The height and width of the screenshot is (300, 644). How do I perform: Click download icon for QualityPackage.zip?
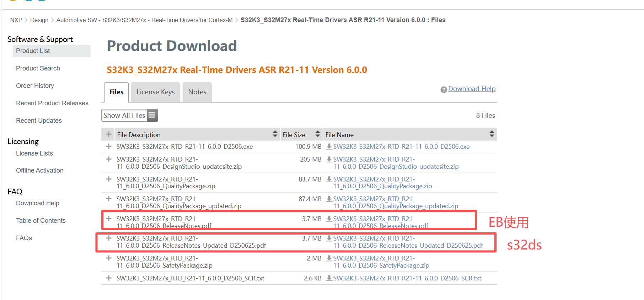[329, 179]
